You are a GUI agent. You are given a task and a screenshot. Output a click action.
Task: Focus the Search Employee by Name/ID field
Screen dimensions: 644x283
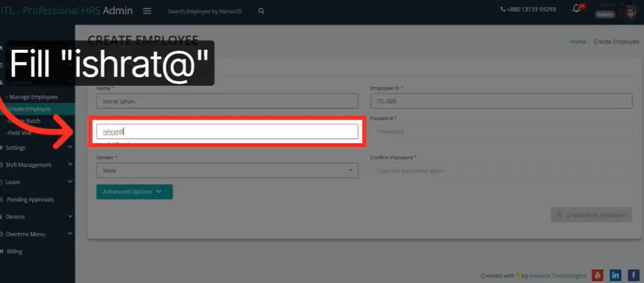204,12
